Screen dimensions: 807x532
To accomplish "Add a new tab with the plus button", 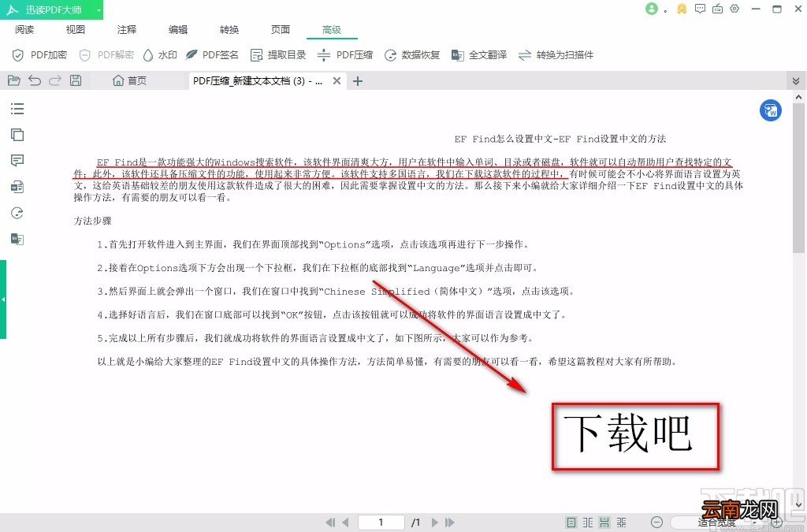I will pyautogui.click(x=358, y=80).
